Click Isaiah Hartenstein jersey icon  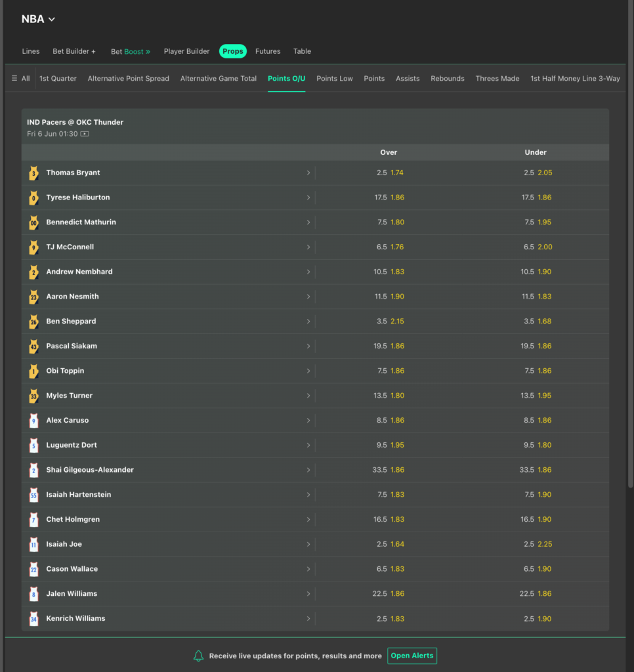click(34, 495)
